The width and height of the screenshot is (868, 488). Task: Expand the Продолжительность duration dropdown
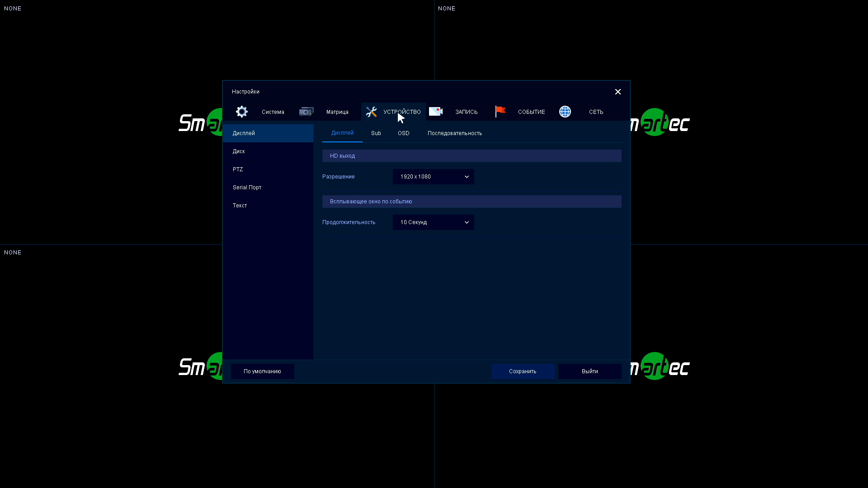433,222
